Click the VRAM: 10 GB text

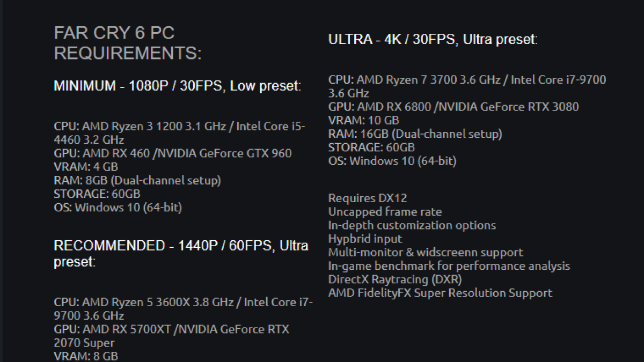point(364,120)
